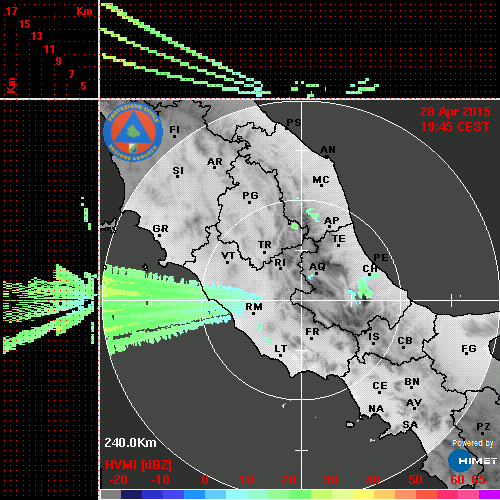Click the AQ city label
The image size is (500, 500).
pos(317,267)
